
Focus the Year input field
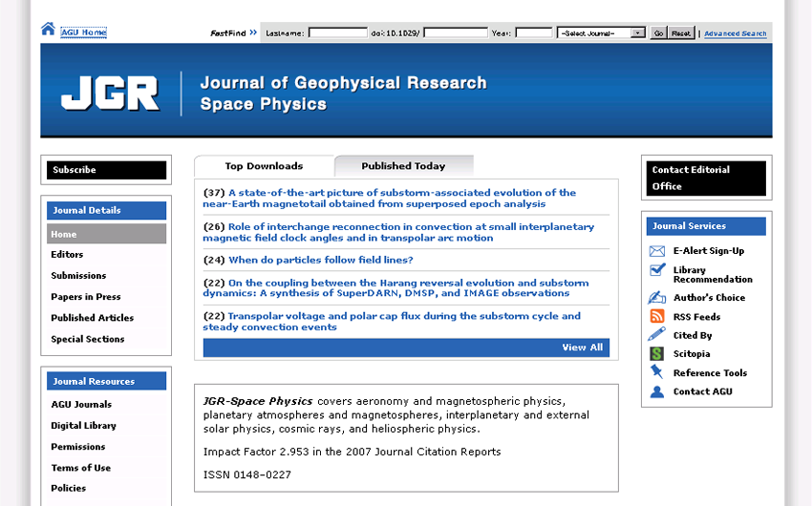534,33
